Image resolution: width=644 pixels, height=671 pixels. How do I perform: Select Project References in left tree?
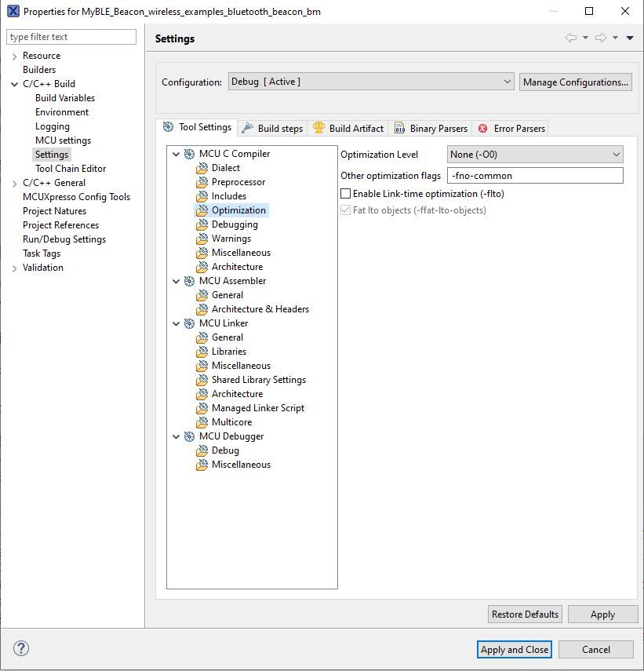point(60,225)
